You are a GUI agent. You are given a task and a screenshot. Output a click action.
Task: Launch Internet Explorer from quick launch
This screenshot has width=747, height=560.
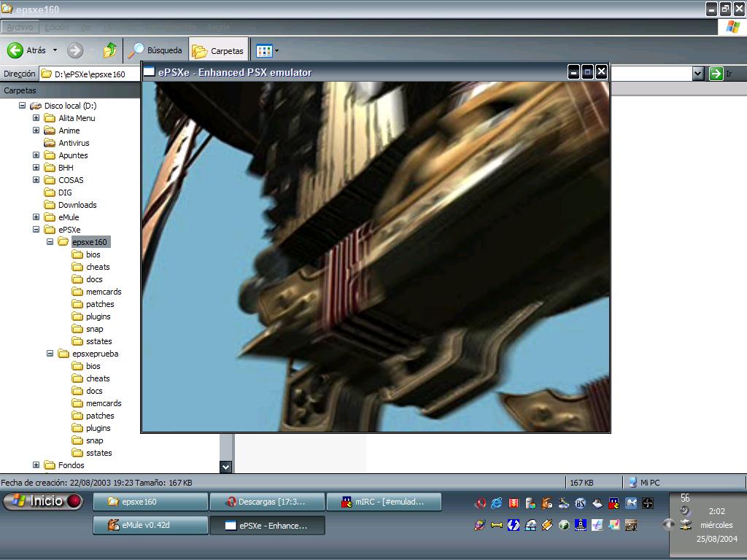pos(496,502)
